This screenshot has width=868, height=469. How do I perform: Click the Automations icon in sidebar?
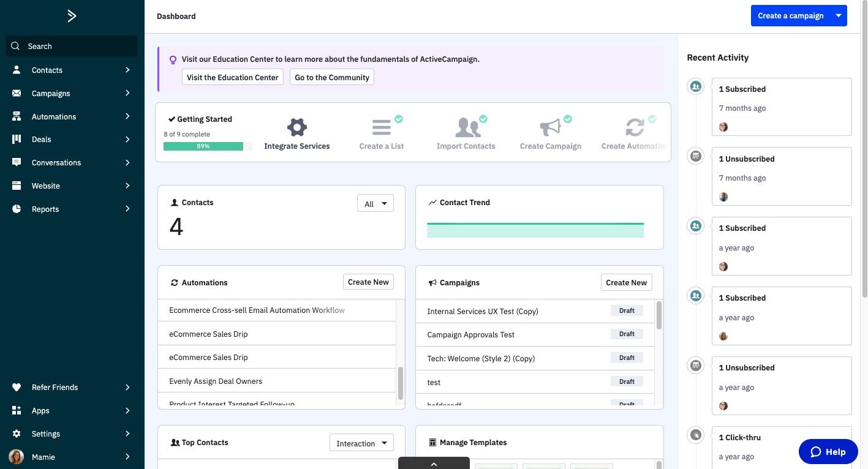pyautogui.click(x=17, y=116)
